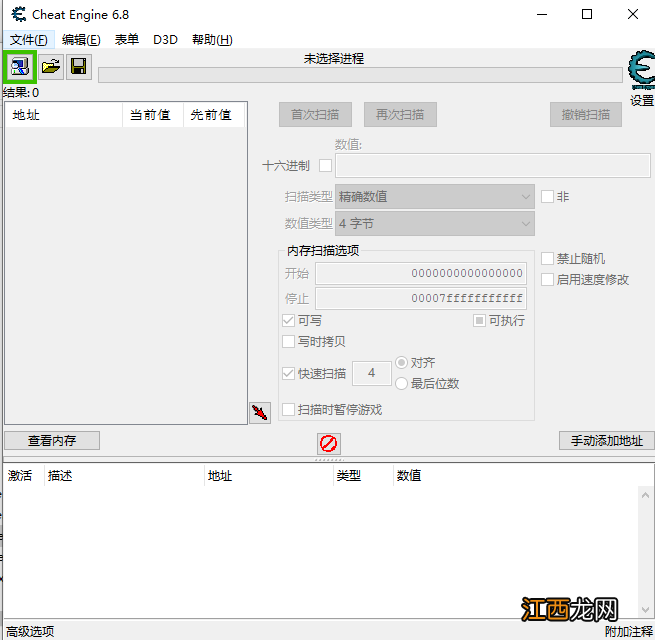Click the red clear-list prohibition icon
The width and height of the screenshot is (655, 640).
[328, 444]
